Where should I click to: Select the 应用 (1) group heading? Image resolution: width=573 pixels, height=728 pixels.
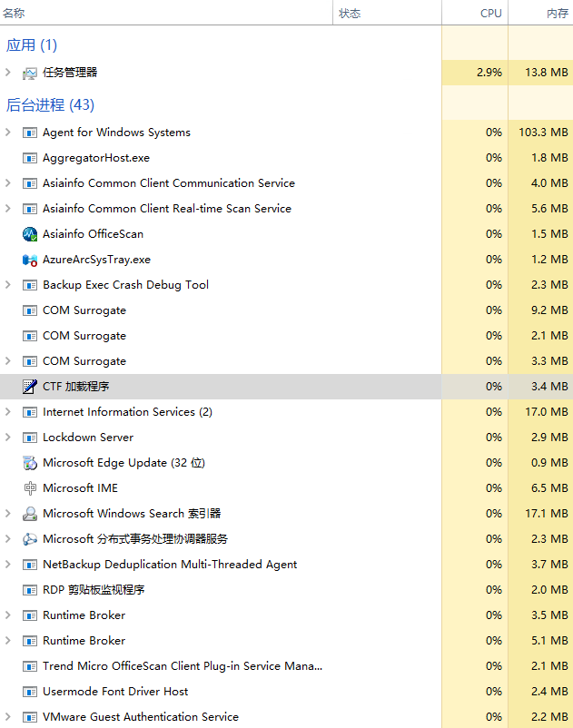click(x=32, y=45)
